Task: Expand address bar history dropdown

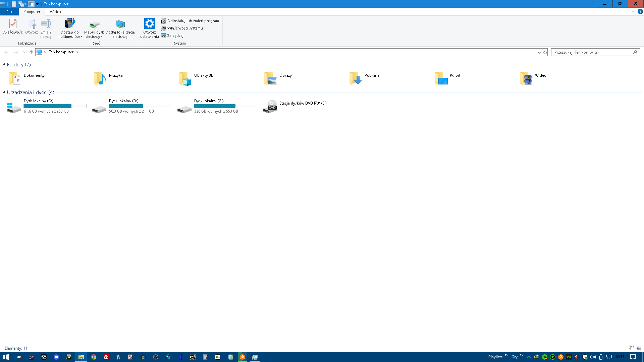Action: pyautogui.click(x=539, y=52)
